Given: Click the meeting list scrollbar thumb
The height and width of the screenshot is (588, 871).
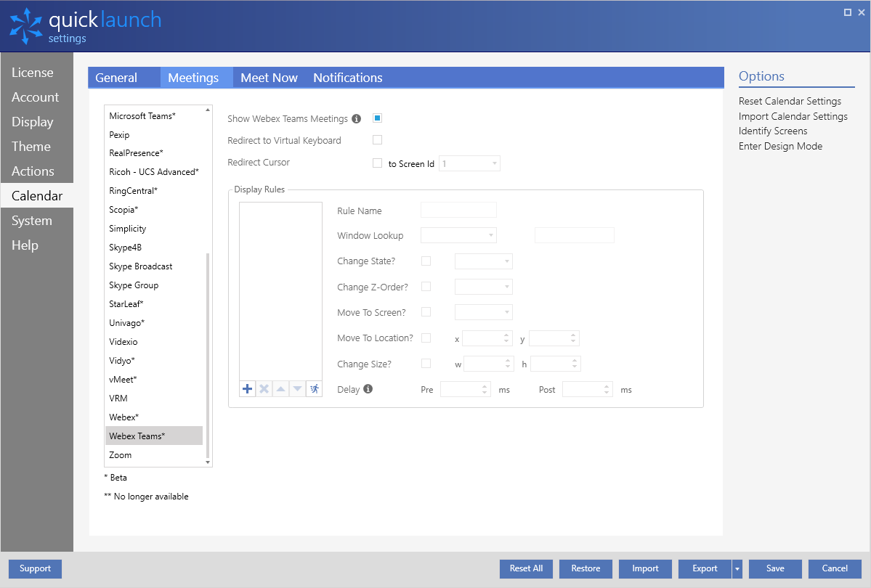Looking at the screenshot, I should 208,356.
